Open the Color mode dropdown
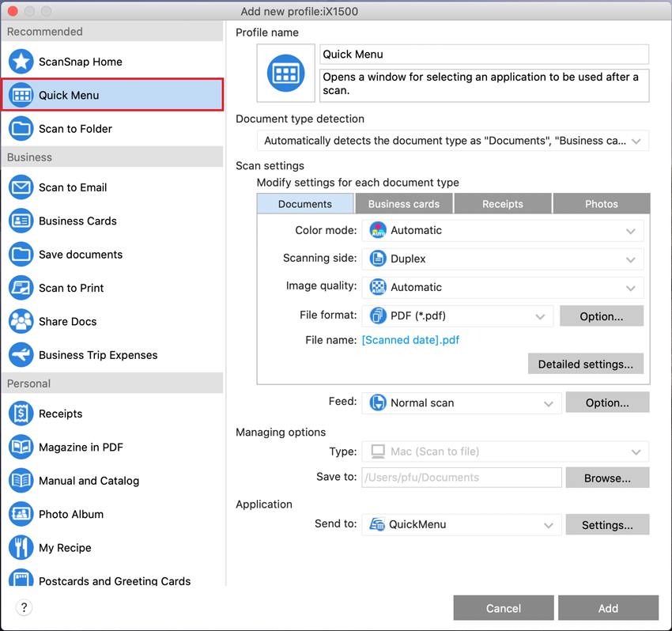Screen dimensions: 672x631 503,231
